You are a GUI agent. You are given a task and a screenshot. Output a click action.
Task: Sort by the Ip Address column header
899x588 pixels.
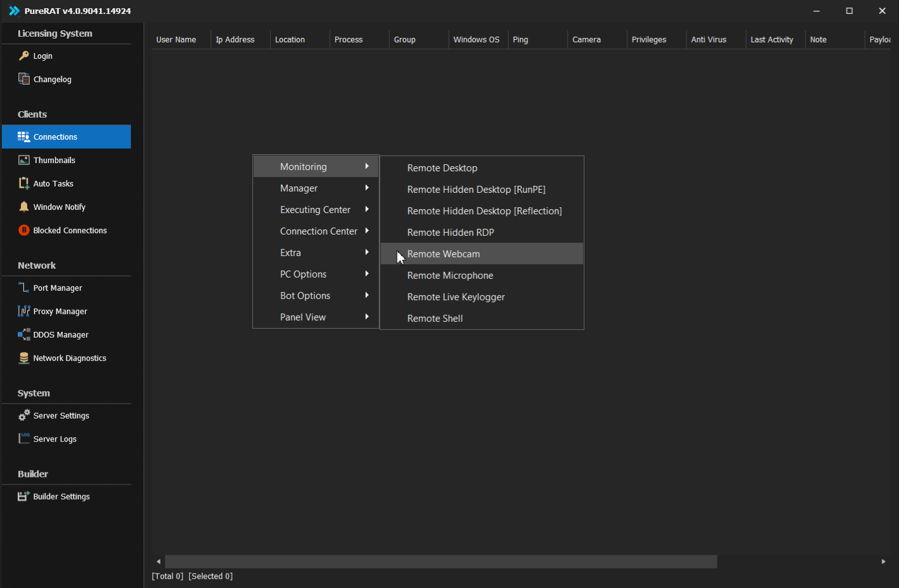(x=240, y=39)
